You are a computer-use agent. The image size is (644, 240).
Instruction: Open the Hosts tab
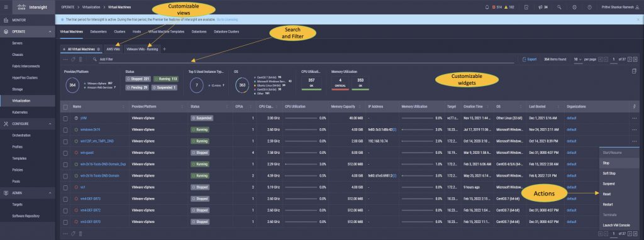coord(136,31)
